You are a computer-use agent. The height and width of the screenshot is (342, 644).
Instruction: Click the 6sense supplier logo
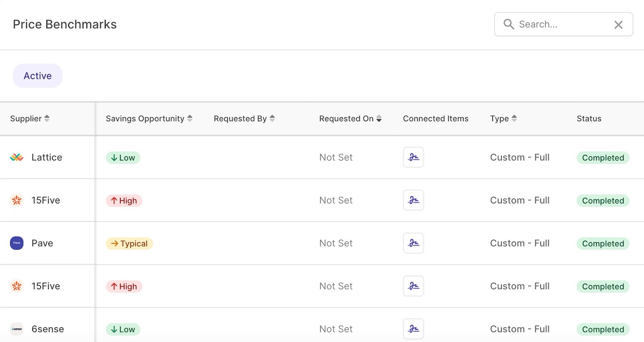[x=17, y=329]
